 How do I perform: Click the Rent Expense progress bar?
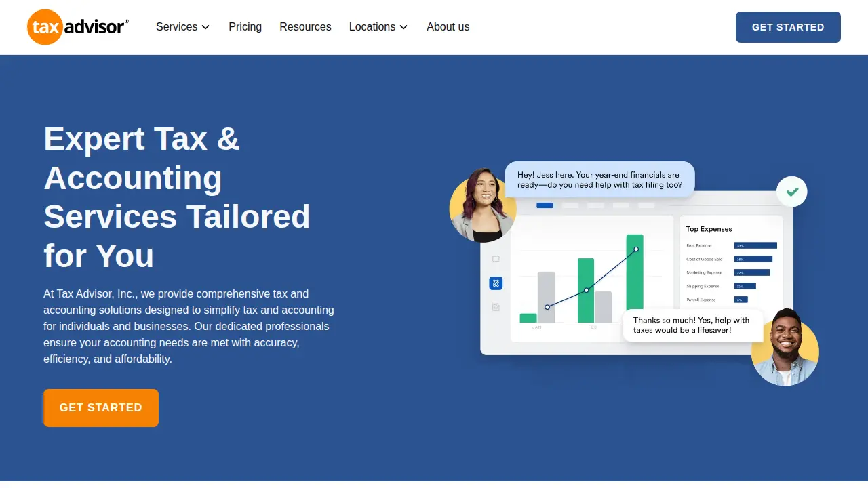[755, 245]
